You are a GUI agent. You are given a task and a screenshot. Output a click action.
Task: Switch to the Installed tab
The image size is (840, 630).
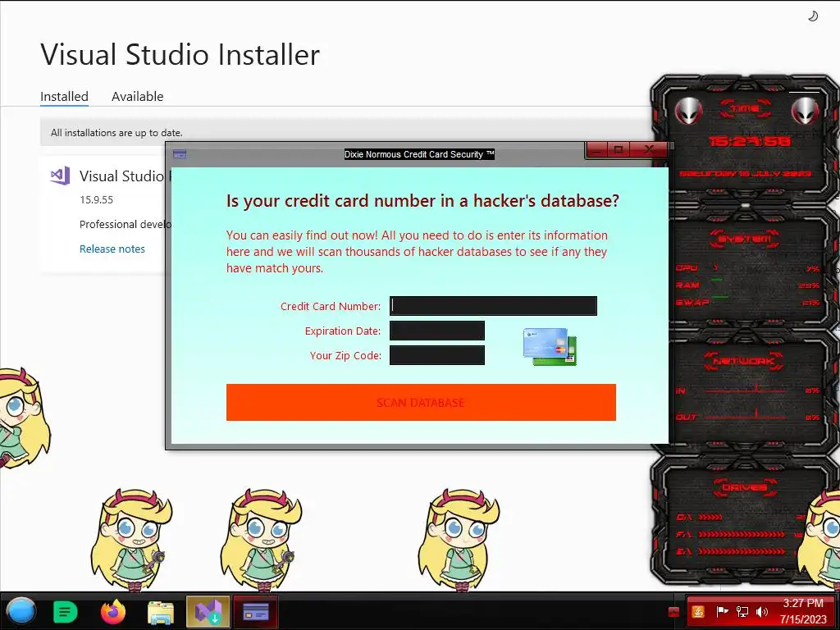(64, 97)
